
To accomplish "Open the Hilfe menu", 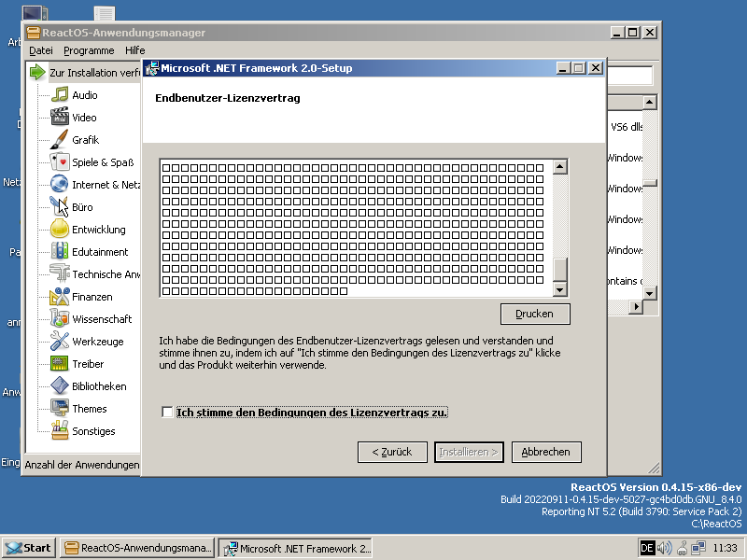I will pos(135,50).
